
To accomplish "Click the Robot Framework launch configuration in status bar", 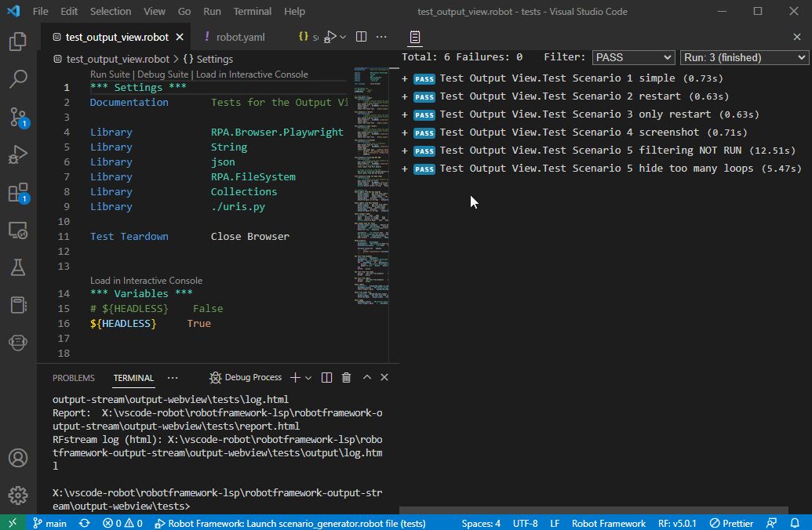I will [x=290, y=523].
